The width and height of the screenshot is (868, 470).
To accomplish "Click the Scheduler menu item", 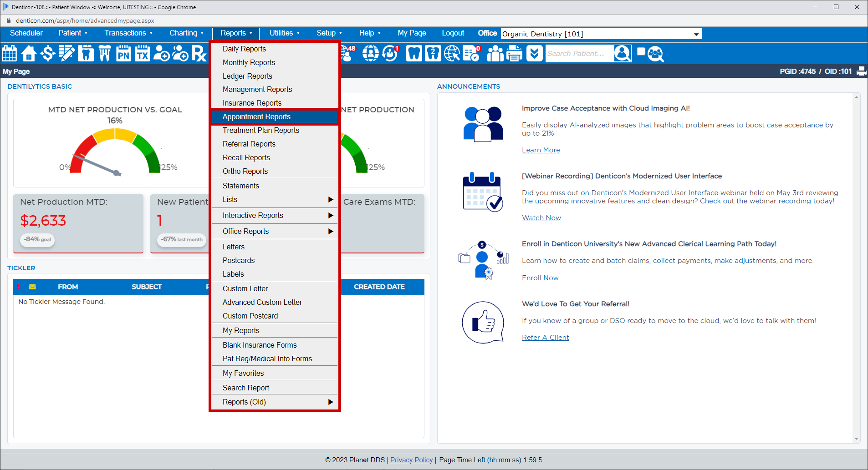I will [x=26, y=33].
